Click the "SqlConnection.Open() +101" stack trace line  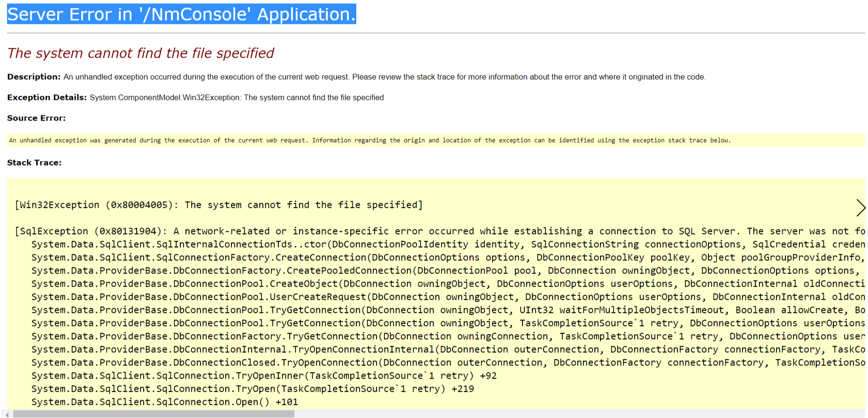165,402
